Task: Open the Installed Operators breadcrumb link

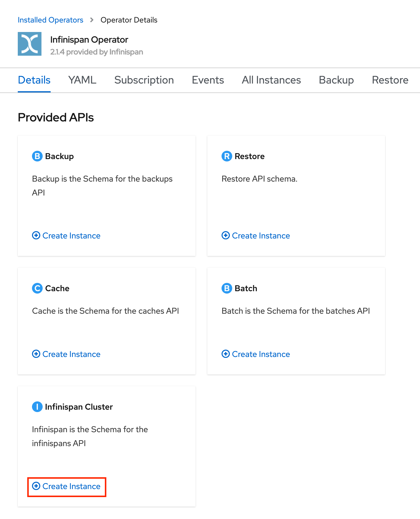Action: pos(50,20)
